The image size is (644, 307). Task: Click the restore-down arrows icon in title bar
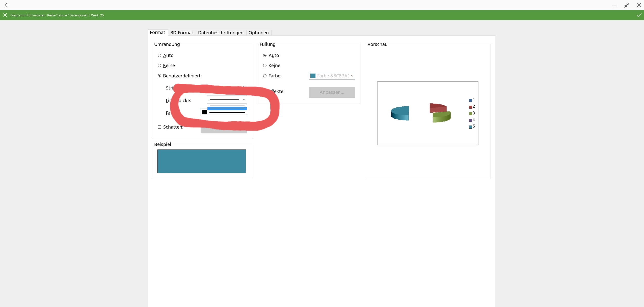pos(627,5)
